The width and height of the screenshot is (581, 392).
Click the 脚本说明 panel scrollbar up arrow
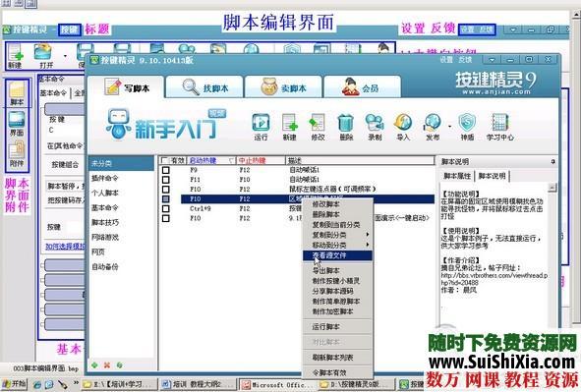552,188
